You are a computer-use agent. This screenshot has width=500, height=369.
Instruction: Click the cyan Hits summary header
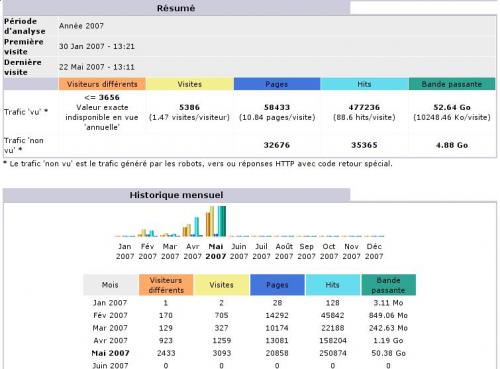tap(364, 84)
